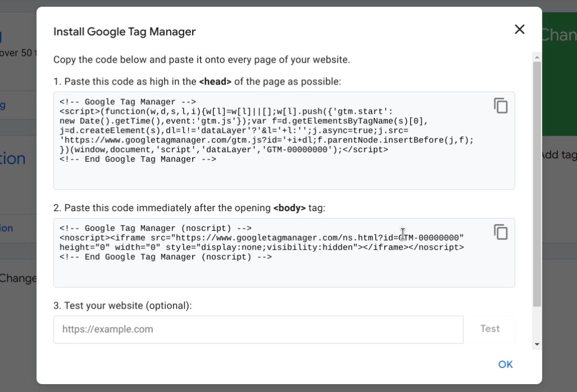Click the dialog scrollbar up arrow
This screenshot has height=392, width=577.
[537, 57]
